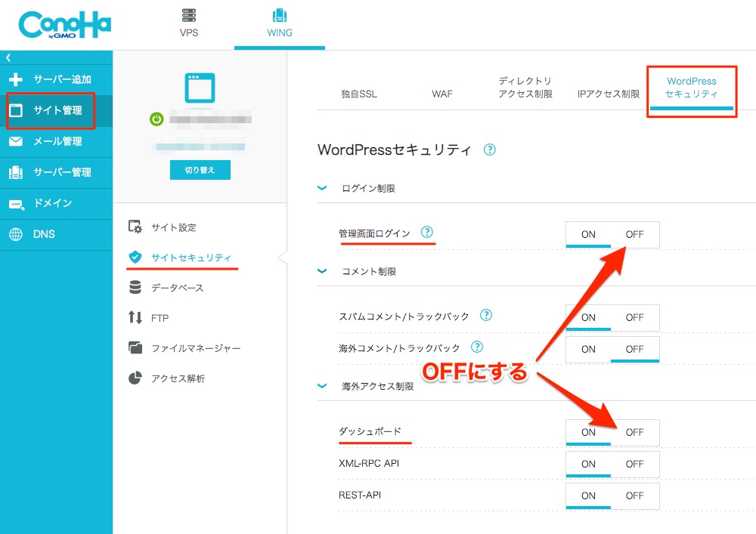Image resolution: width=756 pixels, height=534 pixels.
Task: Click the VPS server icon
Action: (189, 15)
